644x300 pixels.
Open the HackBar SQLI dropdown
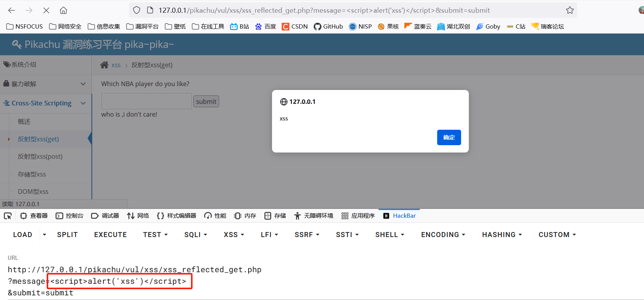[x=196, y=235]
